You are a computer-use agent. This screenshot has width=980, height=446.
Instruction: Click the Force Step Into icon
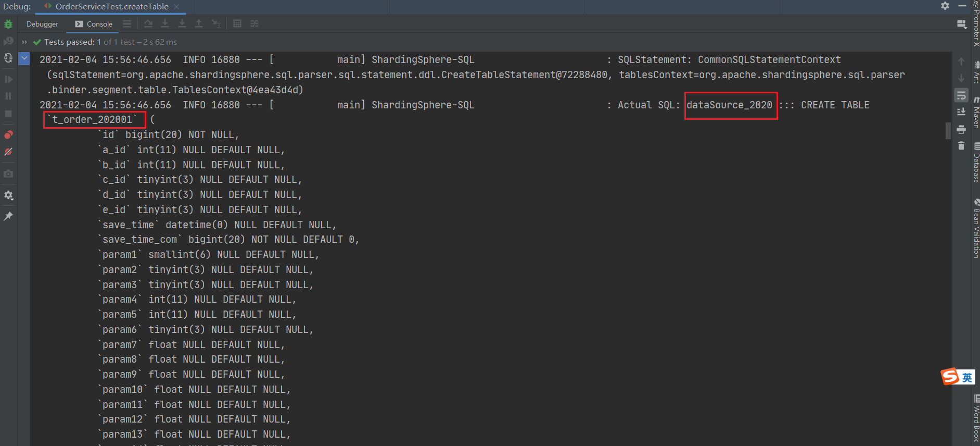click(182, 24)
